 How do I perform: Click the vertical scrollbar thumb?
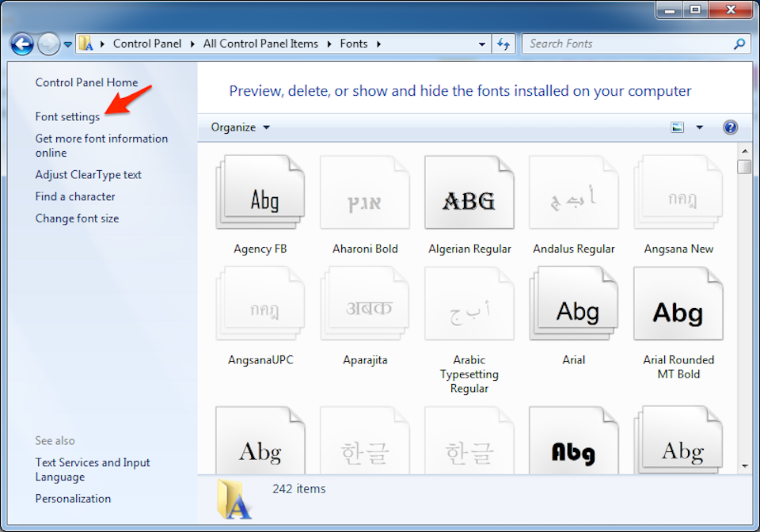(x=744, y=167)
